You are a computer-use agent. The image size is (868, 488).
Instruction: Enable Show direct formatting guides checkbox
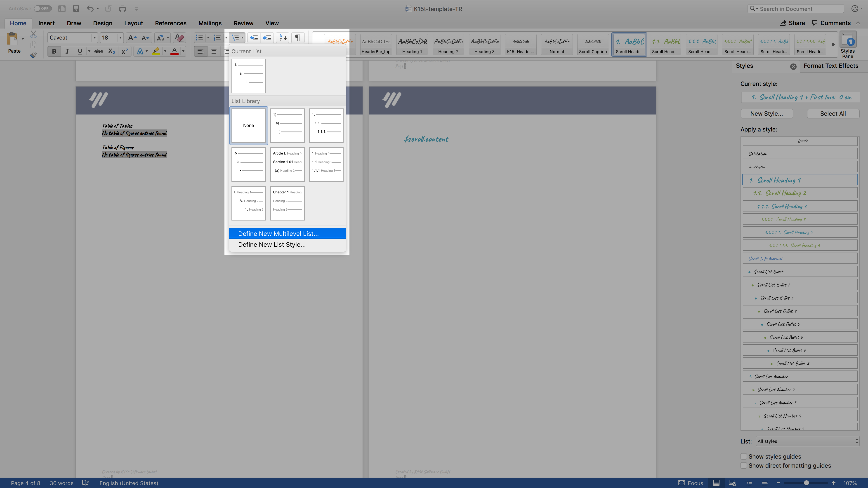point(744,465)
